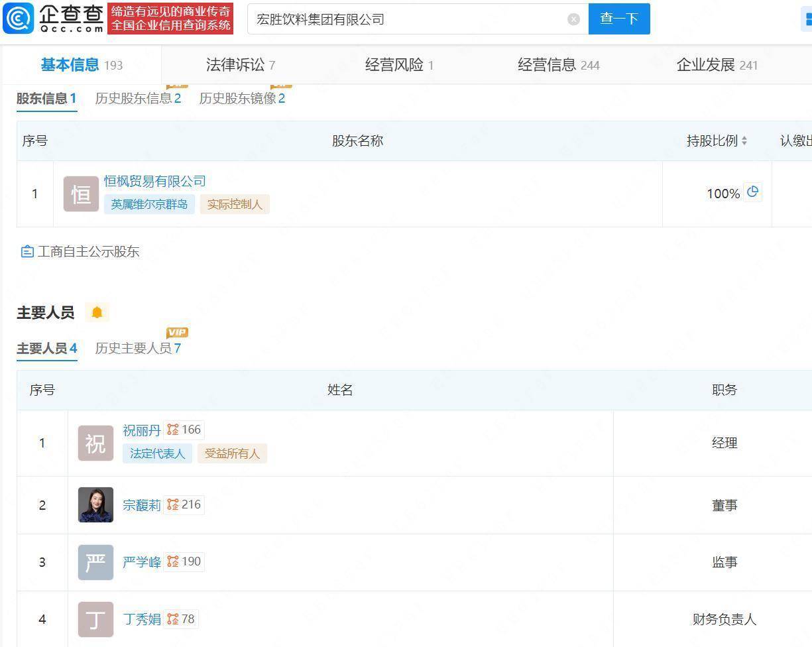Click 宗馥莉 profile photo thumbnail
Viewport: 812px width, 647px height.
(95, 505)
